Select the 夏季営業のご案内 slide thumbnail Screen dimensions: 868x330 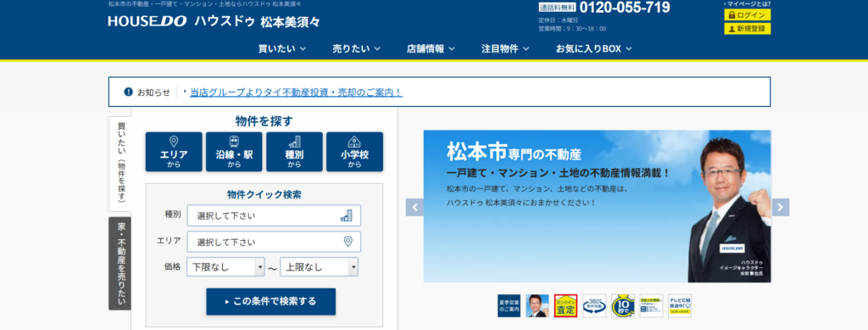point(509,305)
